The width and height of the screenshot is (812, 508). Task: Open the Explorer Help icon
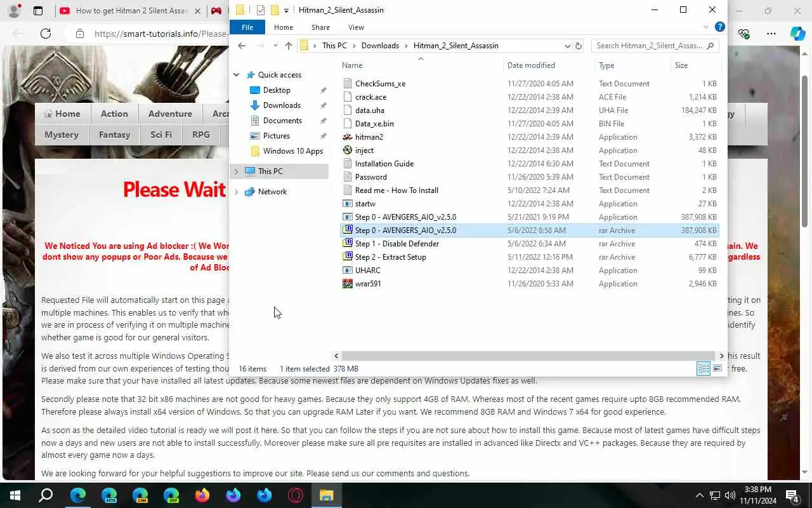(x=720, y=27)
